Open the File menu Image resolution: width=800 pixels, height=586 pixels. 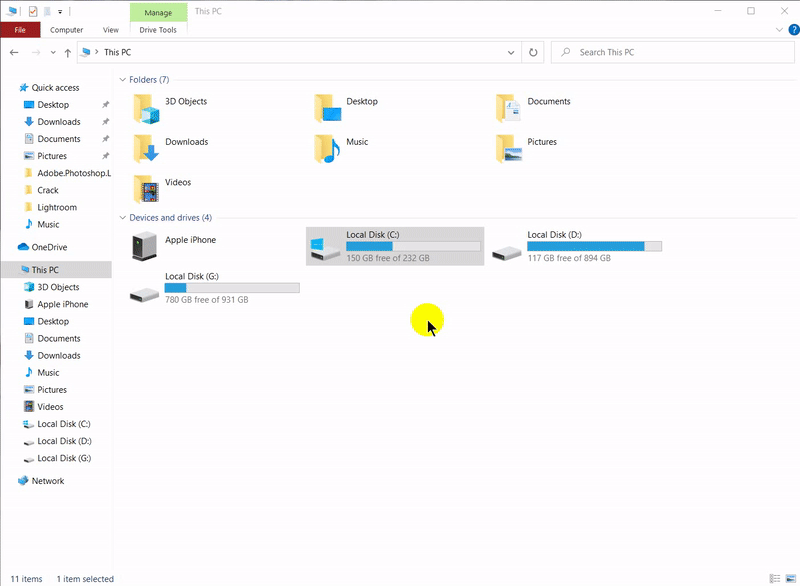pos(20,30)
